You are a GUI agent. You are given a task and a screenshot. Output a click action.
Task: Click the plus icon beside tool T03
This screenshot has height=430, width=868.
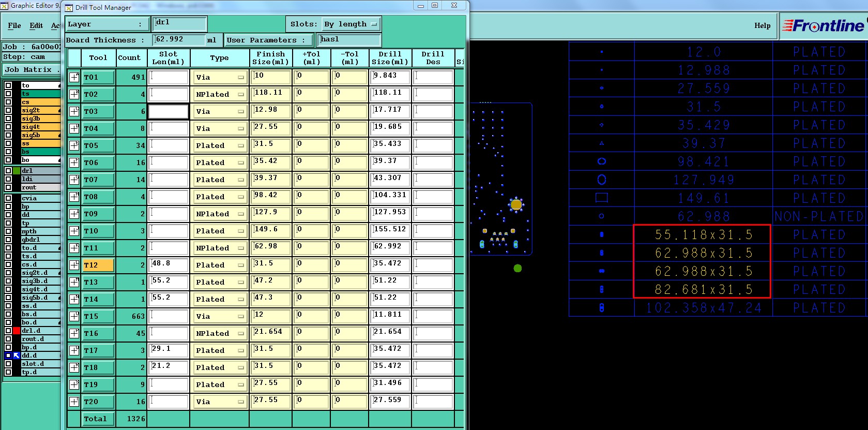(x=74, y=111)
